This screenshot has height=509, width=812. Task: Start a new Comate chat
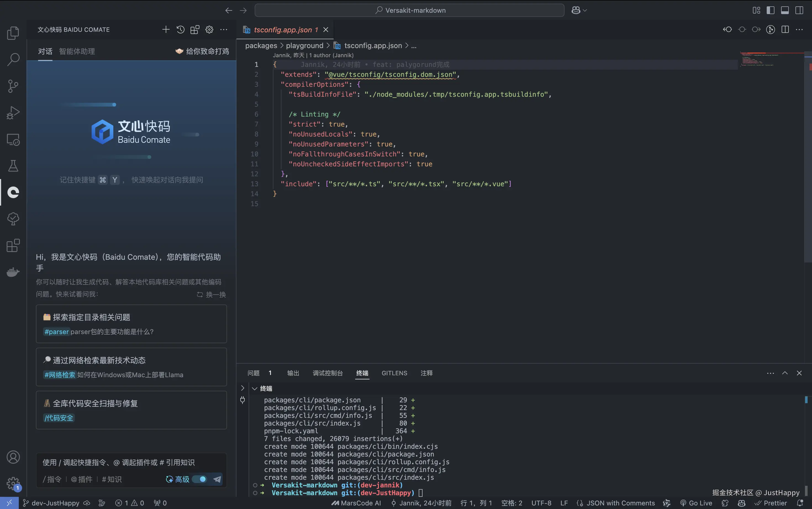point(165,30)
